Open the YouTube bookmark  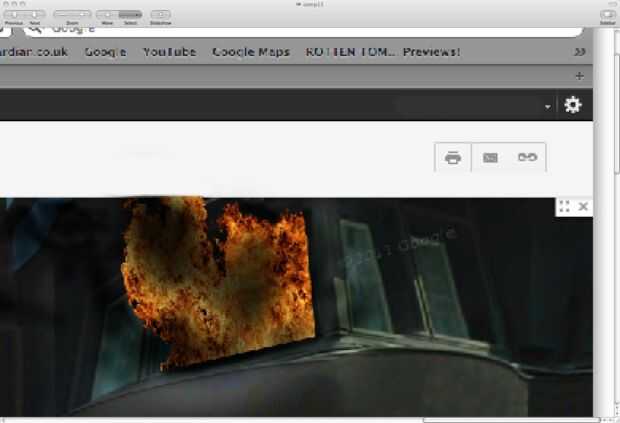[x=170, y=52]
